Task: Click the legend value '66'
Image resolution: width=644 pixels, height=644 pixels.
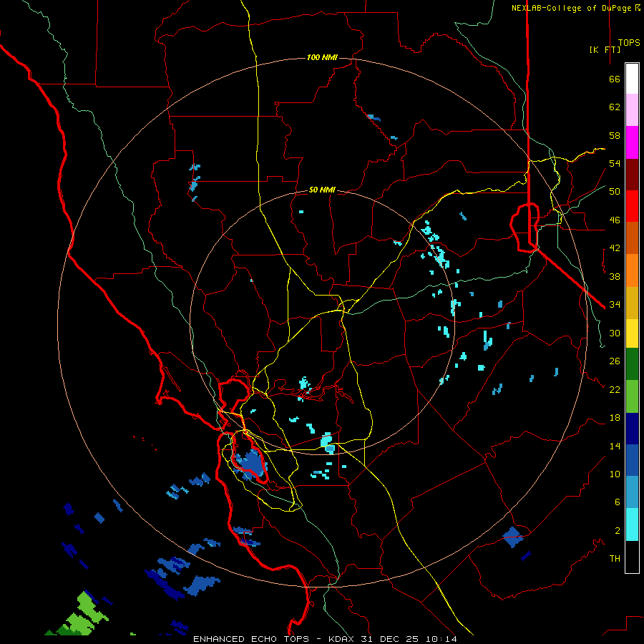Action: [x=615, y=79]
